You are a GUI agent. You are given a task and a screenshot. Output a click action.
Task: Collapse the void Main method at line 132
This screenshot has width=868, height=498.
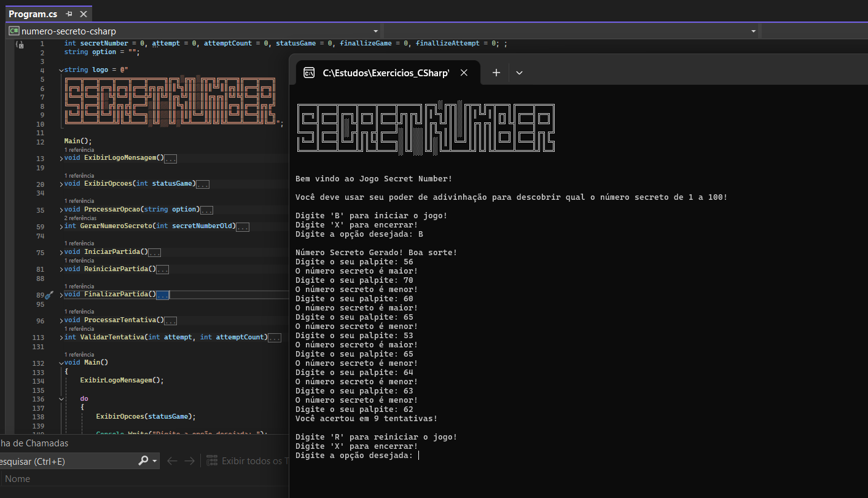click(61, 363)
